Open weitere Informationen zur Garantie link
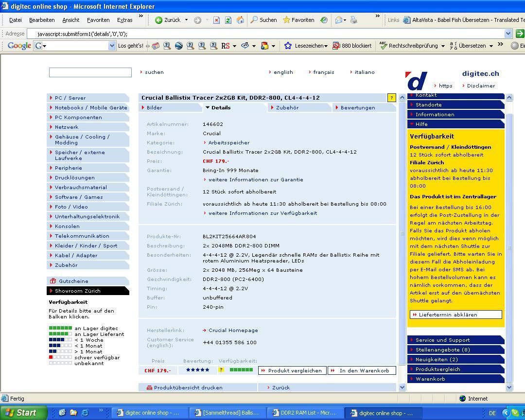525x420 pixels. pyautogui.click(x=256, y=179)
